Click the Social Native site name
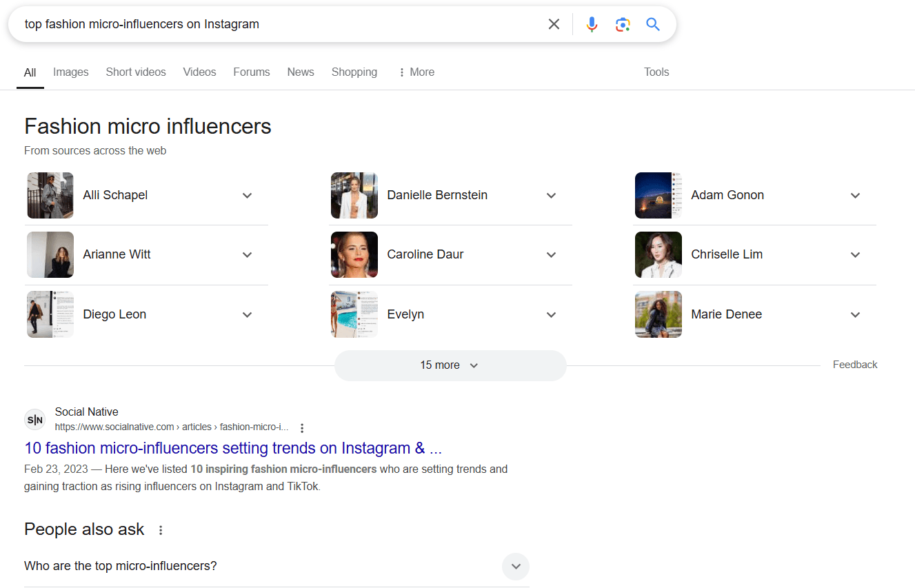 click(87, 412)
